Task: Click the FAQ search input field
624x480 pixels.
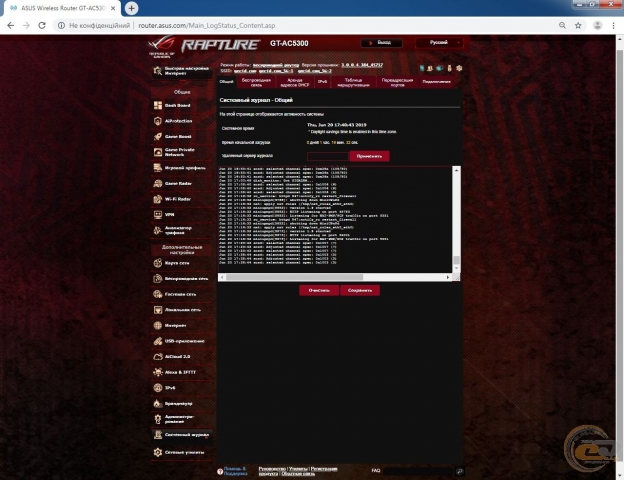Action: pos(419,471)
